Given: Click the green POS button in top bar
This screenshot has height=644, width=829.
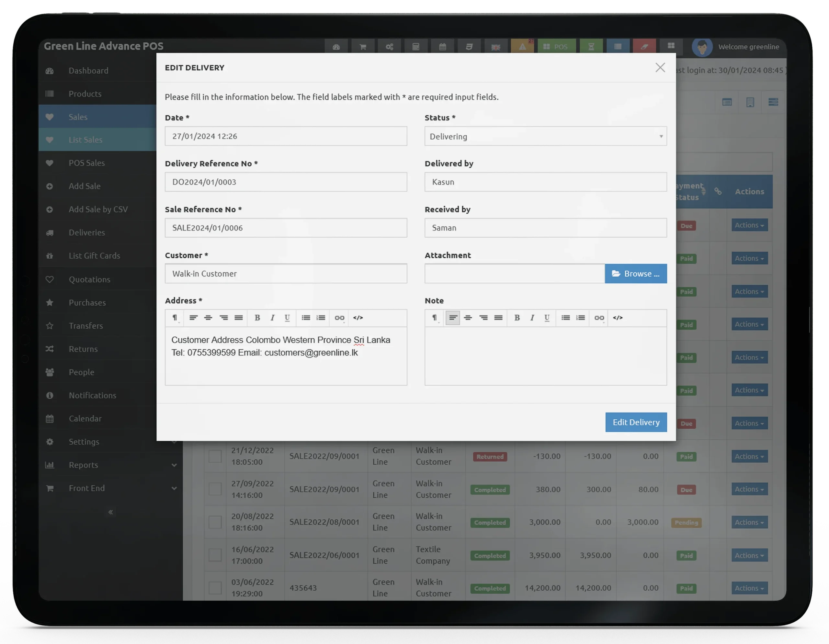Looking at the screenshot, I should 556,47.
